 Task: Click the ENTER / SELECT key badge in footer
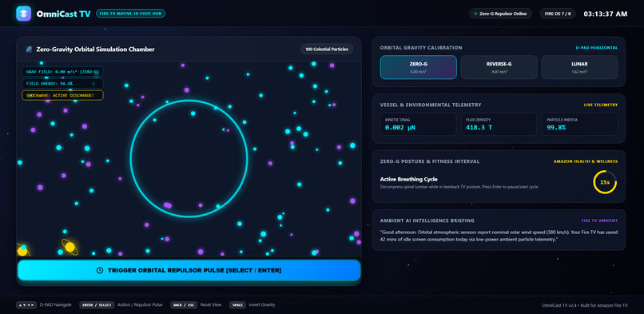coord(97,305)
